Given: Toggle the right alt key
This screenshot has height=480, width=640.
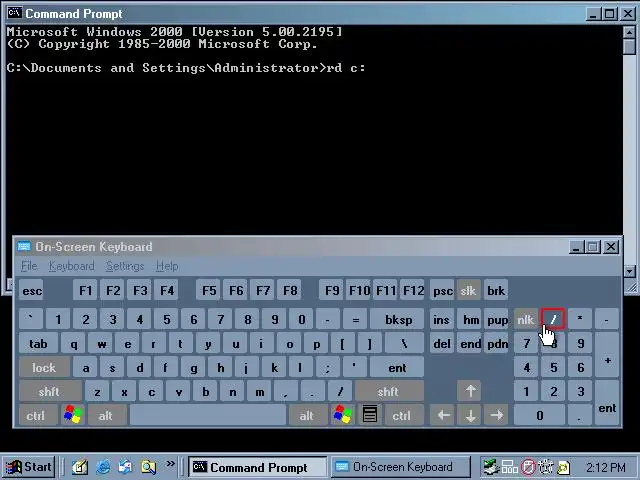Looking at the screenshot, I should coord(308,415).
